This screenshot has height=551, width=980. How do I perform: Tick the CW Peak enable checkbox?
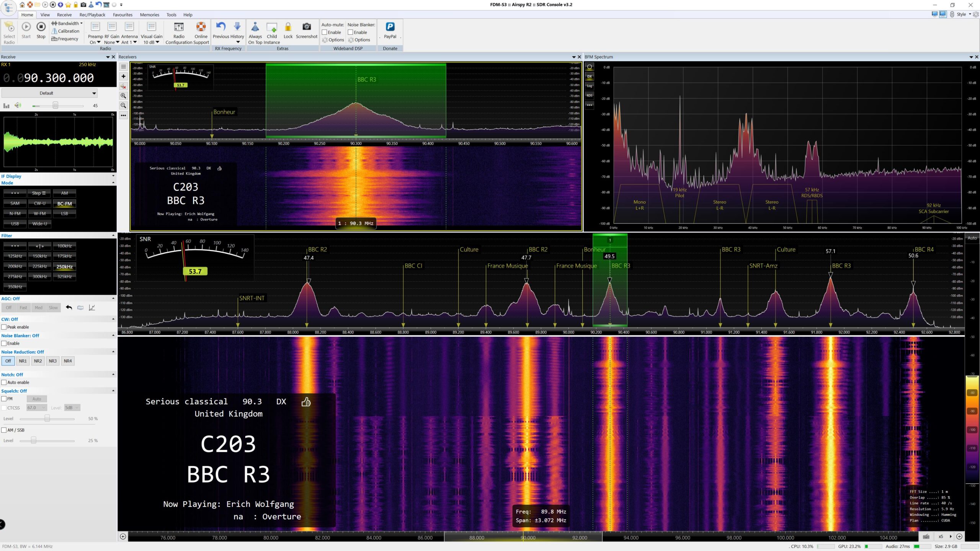(4, 327)
